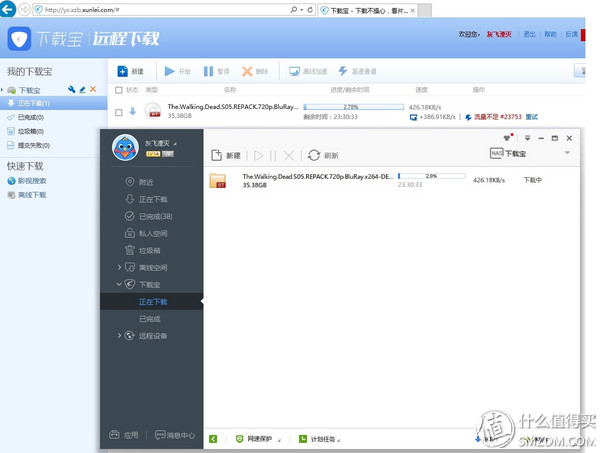Expand the 离线空间 node in the client sidebar

tap(119, 267)
